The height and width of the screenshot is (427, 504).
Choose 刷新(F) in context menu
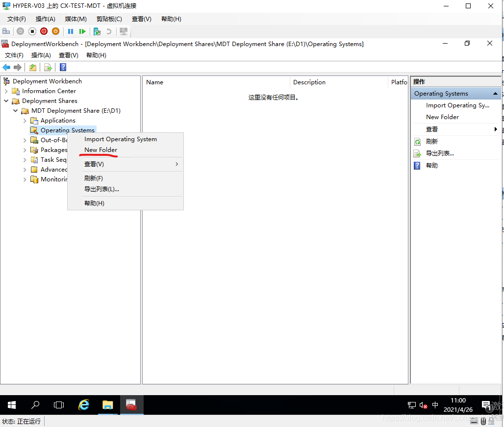[126, 178]
